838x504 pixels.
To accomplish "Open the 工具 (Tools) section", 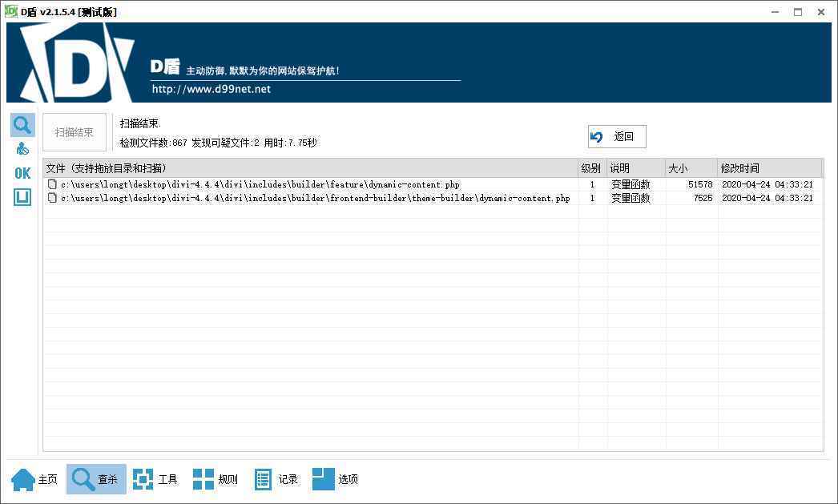I will [157, 478].
